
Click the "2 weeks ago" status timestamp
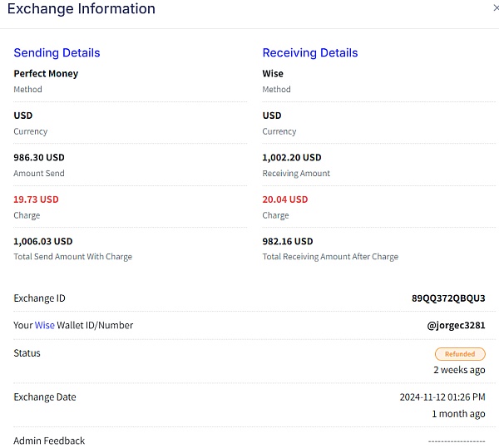pos(459,370)
